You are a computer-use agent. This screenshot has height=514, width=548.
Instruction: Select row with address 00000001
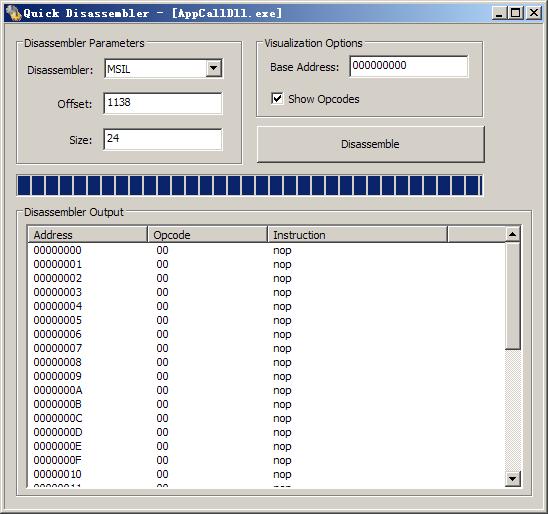point(266,264)
